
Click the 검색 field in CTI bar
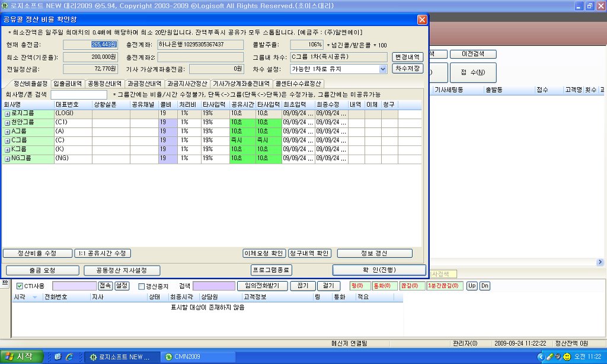pos(213,286)
